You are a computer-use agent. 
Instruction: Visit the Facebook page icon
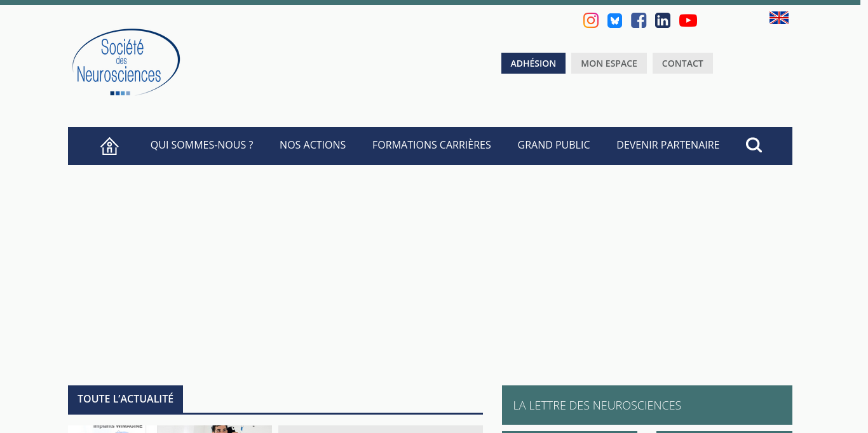pos(639,20)
